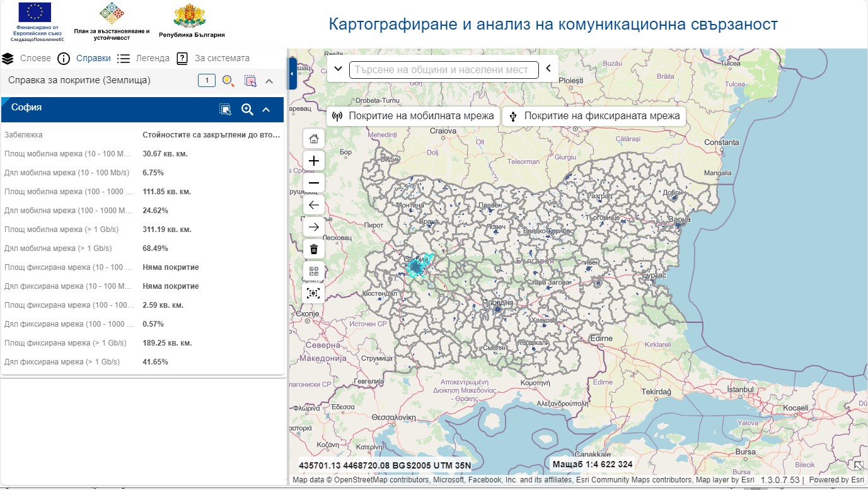Click the value 24.62%
This screenshot has height=490, width=868.
156,211
